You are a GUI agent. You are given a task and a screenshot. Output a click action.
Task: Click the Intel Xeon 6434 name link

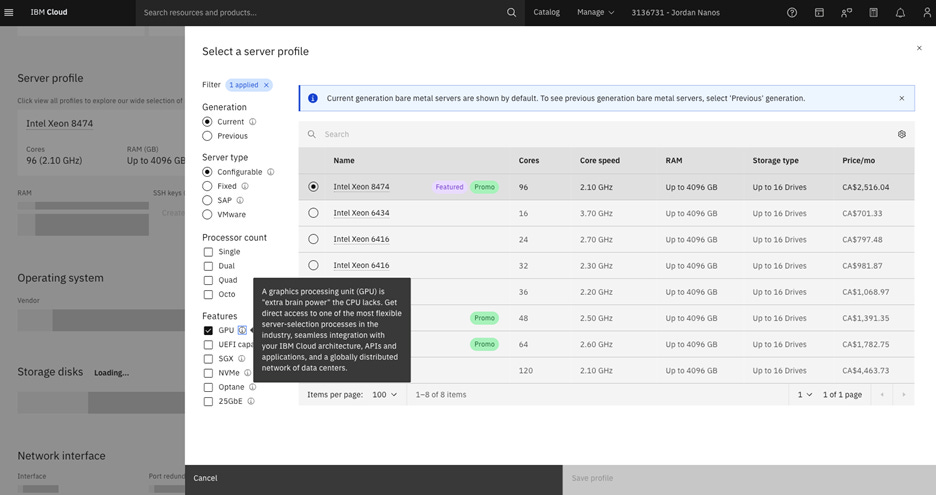click(x=361, y=213)
